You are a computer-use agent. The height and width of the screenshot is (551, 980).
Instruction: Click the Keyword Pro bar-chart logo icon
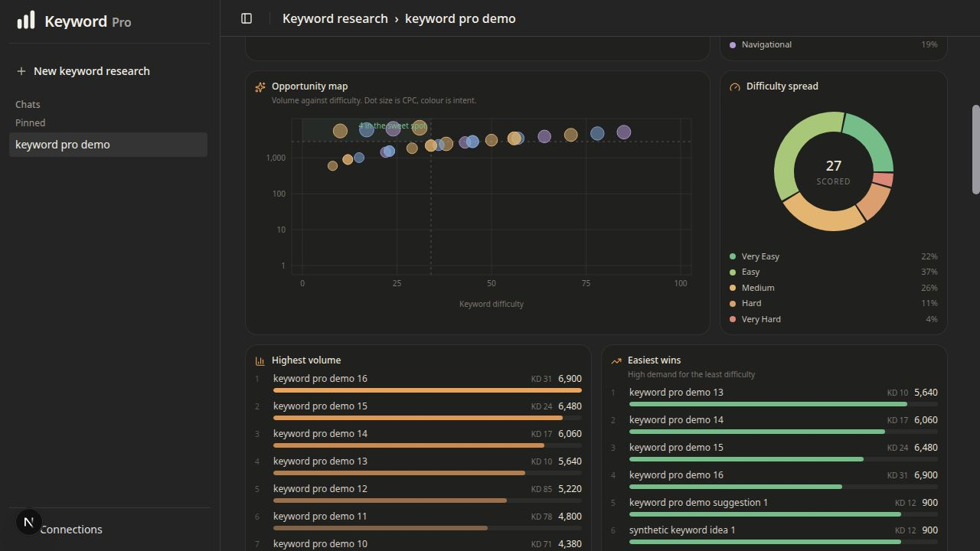26,20
